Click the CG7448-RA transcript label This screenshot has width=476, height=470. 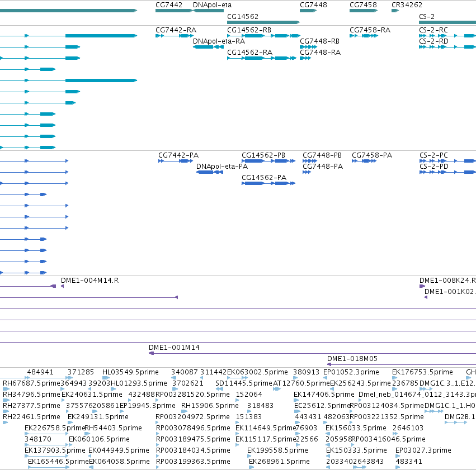click(x=320, y=53)
